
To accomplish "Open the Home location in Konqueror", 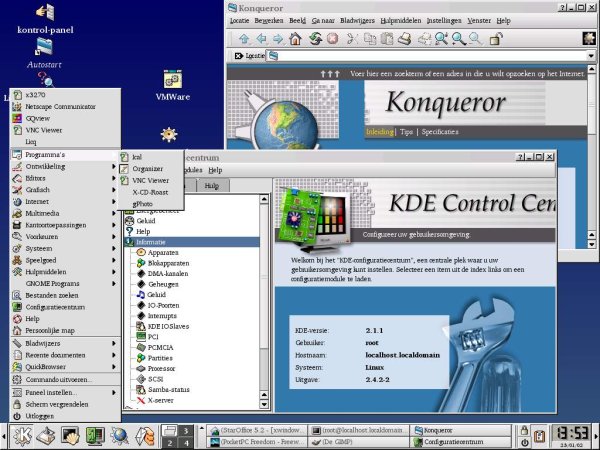I will coord(295,39).
